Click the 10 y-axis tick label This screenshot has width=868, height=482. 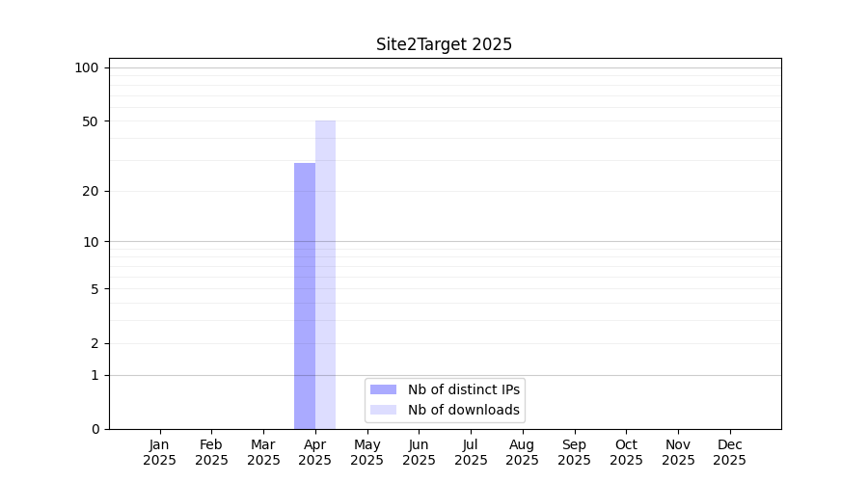[91, 242]
